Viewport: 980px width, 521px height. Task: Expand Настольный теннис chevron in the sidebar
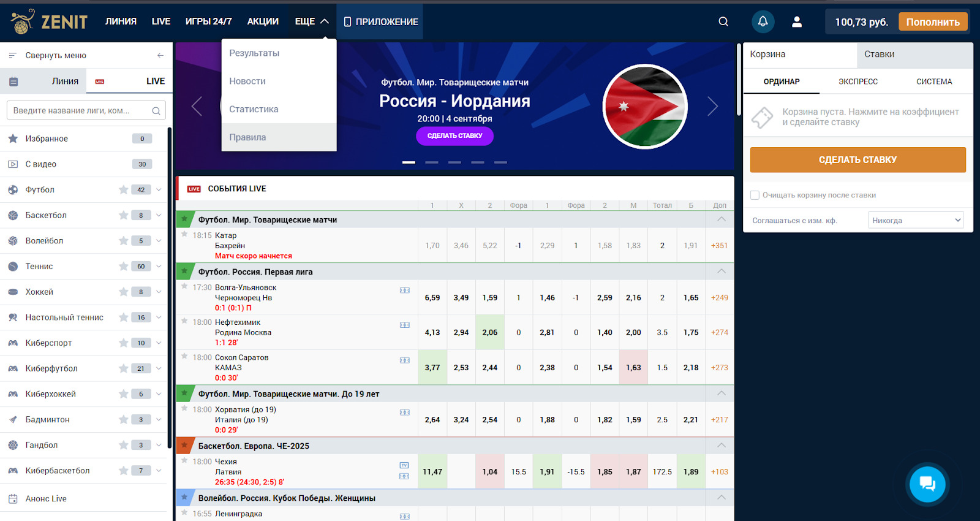pos(159,318)
